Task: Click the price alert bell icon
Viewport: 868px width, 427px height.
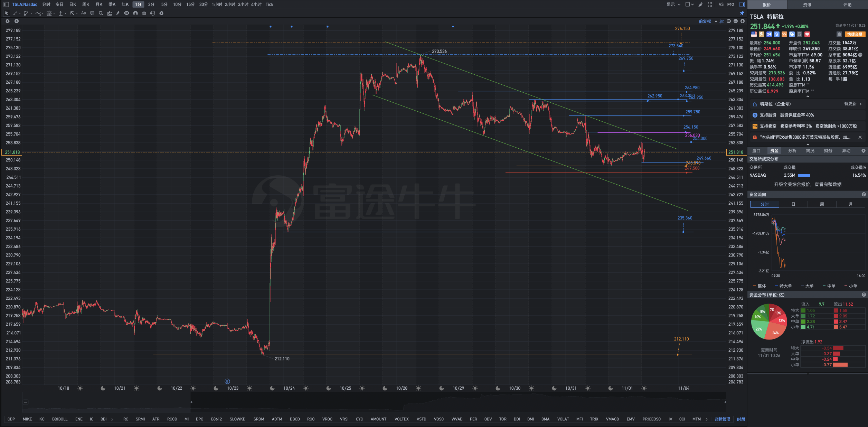Action: point(839,34)
